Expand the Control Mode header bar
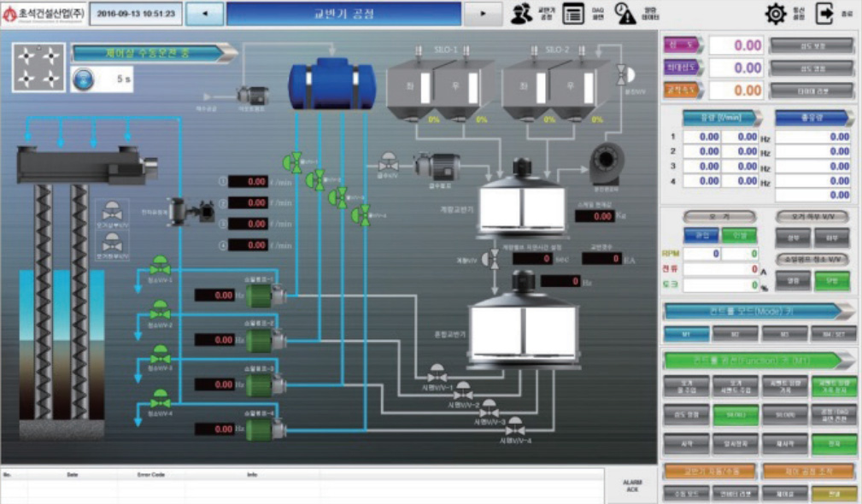This screenshot has height=504, width=862. tap(759, 310)
